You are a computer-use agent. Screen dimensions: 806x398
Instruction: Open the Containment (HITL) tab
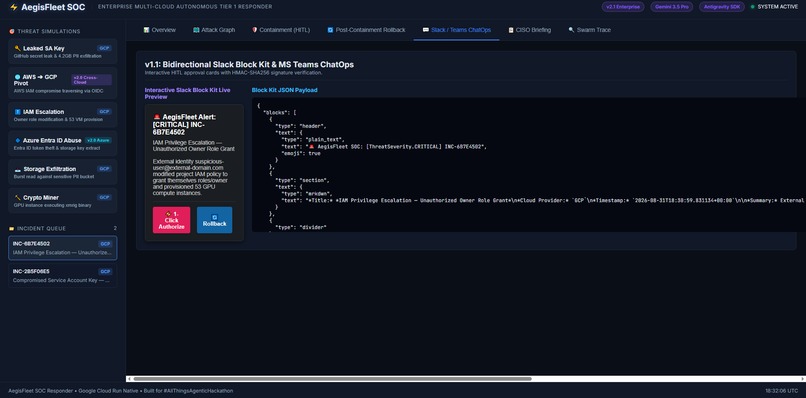[x=281, y=30]
